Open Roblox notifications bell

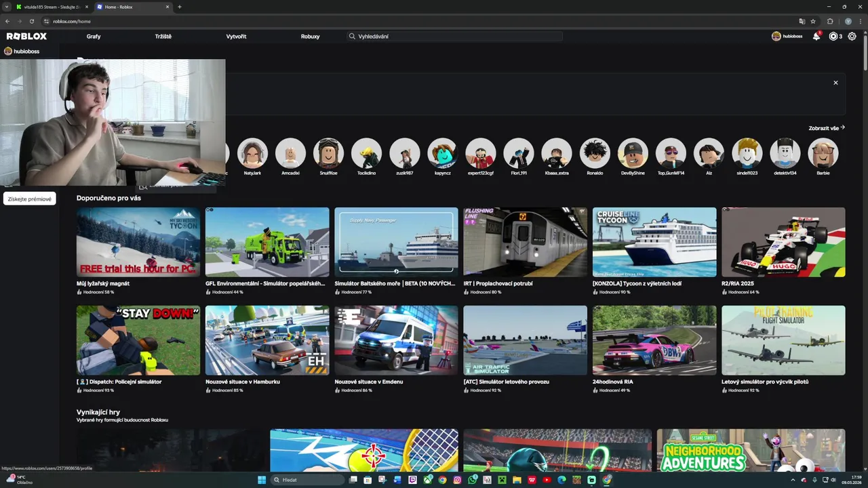click(816, 37)
